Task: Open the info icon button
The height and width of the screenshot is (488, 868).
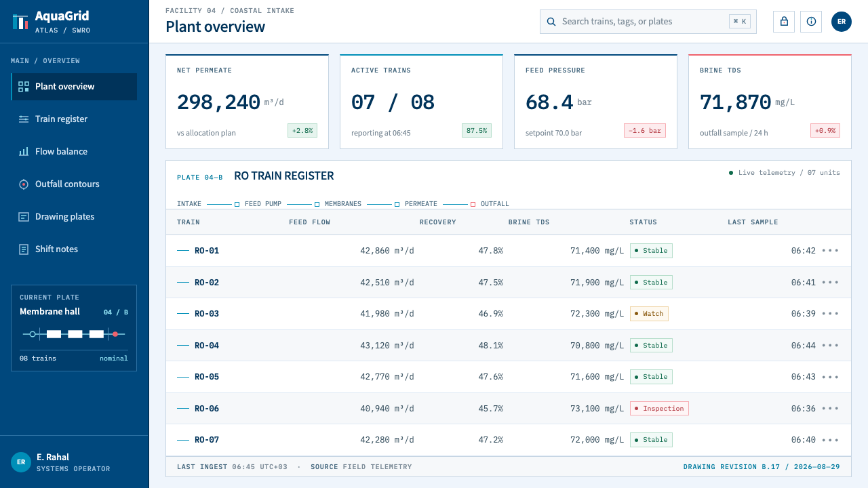Action: (811, 22)
